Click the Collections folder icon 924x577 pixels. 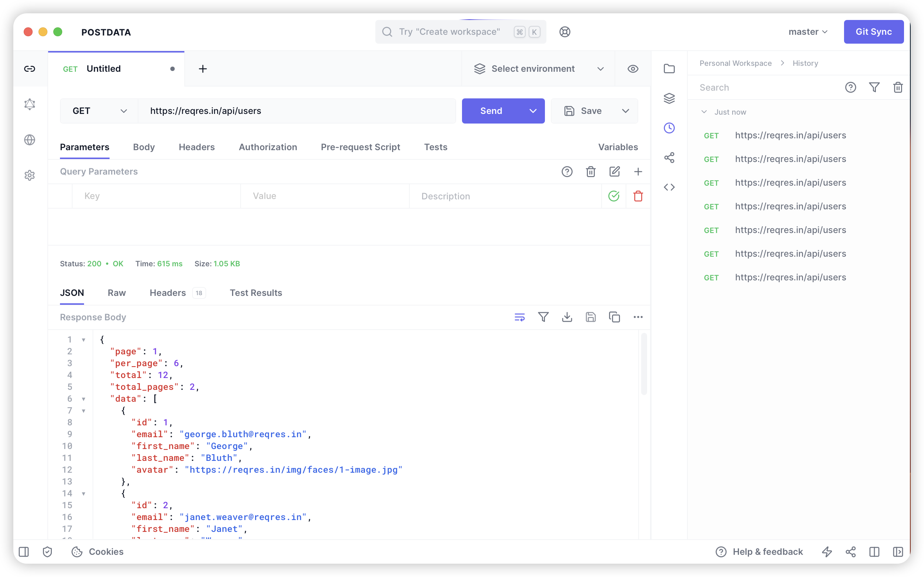tap(669, 69)
